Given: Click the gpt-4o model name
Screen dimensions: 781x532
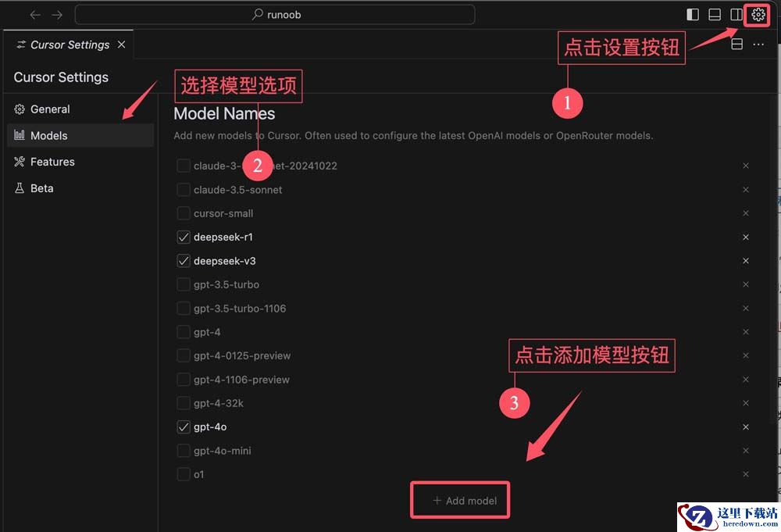Looking at the screenshot, I should click(210, 427).
